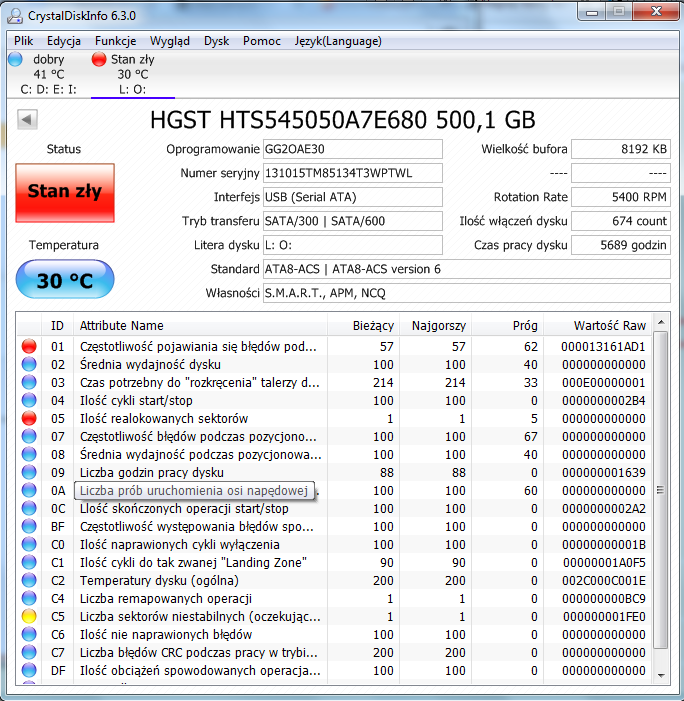The width and height of the screenshot is (684, 701).
Task: Click the blue status icon of attribute C0
Action: 29,545
